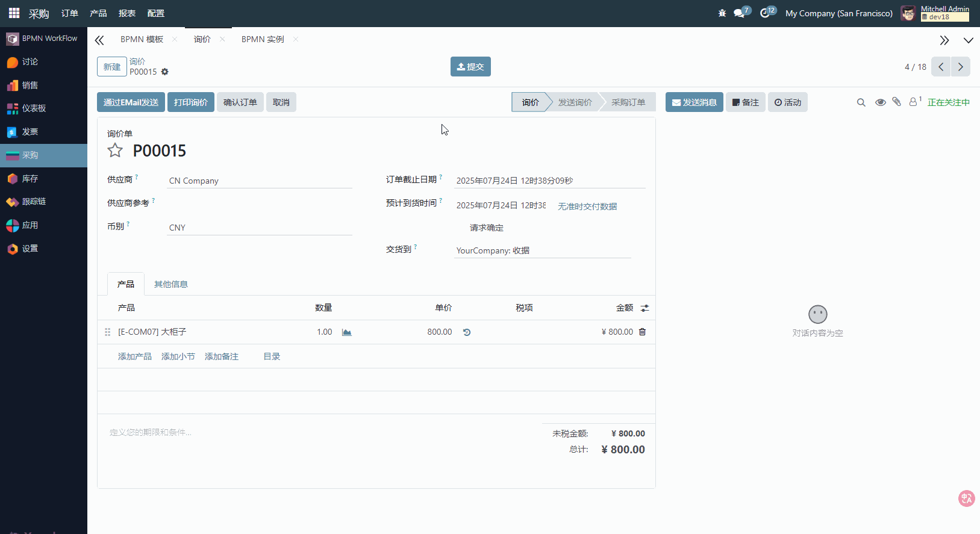Click the paperclip attachments icon

tap(896, 102)
